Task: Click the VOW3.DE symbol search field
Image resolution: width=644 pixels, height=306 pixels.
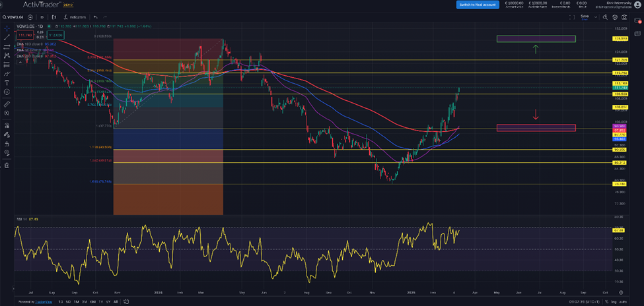Action: click(17, 17)
